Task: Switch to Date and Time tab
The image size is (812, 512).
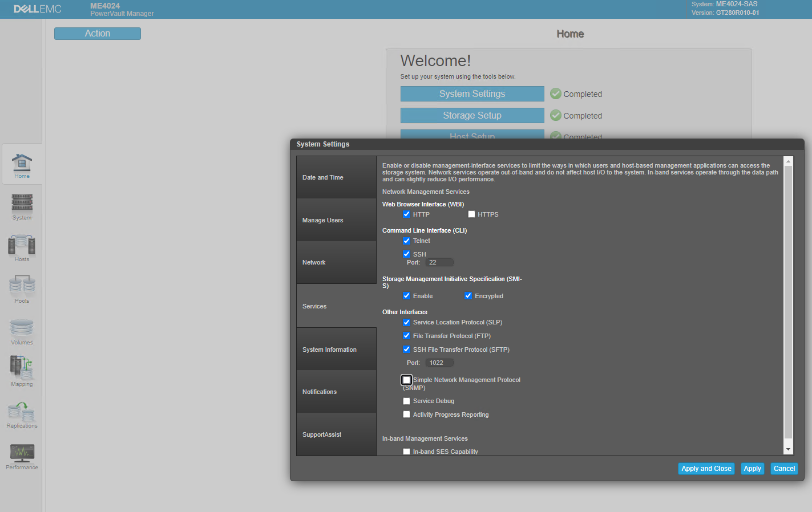Action: 336,177
